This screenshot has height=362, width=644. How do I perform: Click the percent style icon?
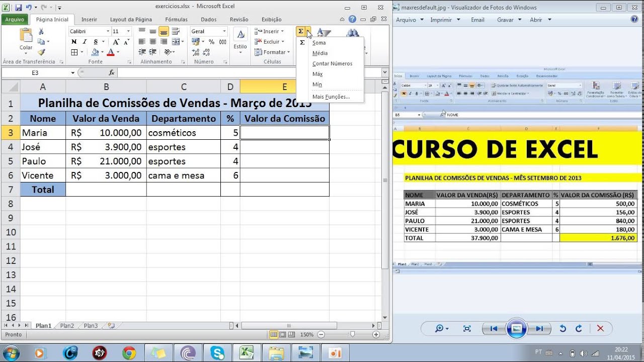[x=211, y=42]
